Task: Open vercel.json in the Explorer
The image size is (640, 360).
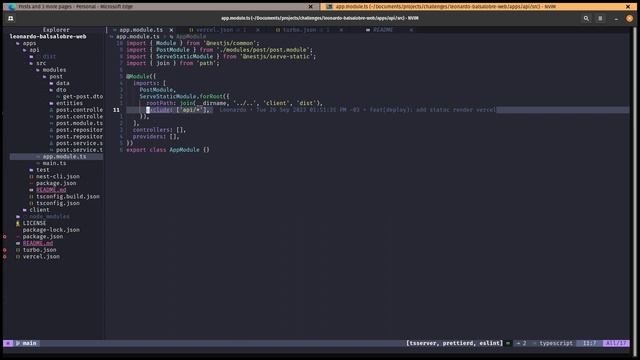Action: [x=41, y=257]
